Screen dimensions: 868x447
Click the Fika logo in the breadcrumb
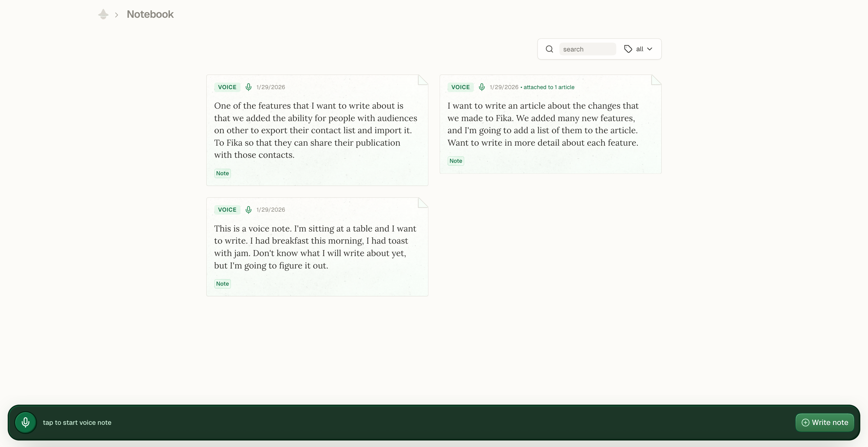(x=103, y=14)
